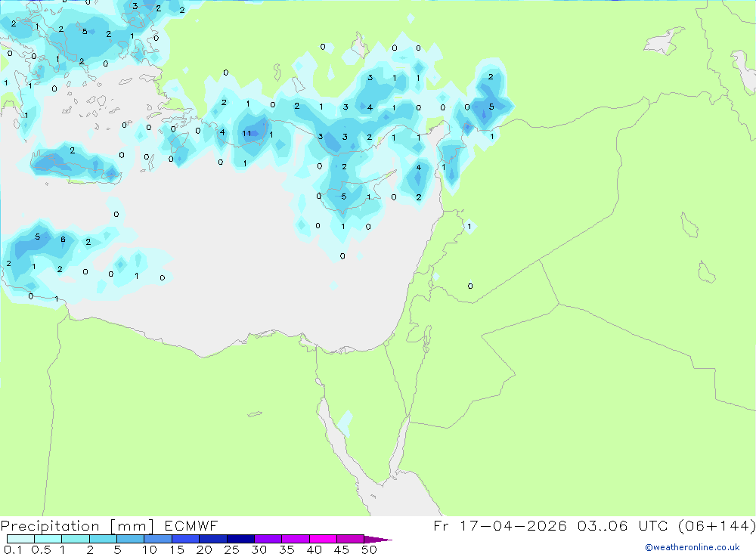Click the '0.1' legend scale label
Image resolution: width=756 pixels, height=554 pixels.
[13, 549]
